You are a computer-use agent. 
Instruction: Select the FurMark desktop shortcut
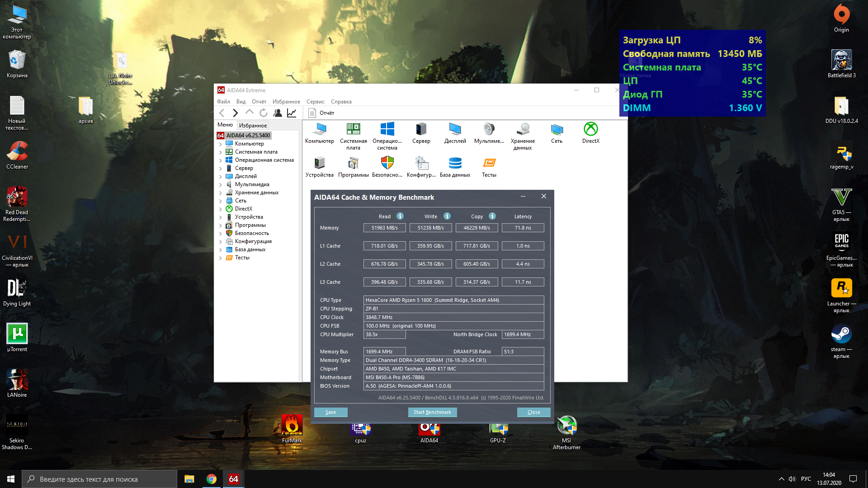pyautogui.click(x=292, y=429)
